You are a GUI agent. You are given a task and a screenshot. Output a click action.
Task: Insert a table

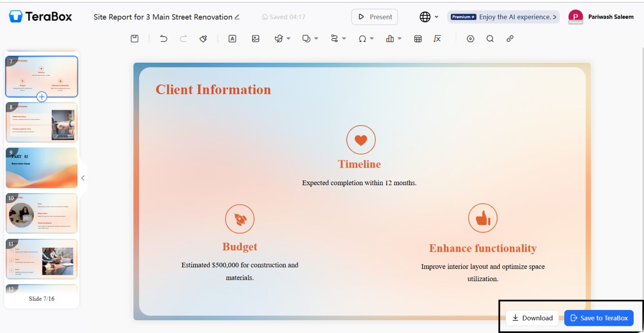click(418, 39)
